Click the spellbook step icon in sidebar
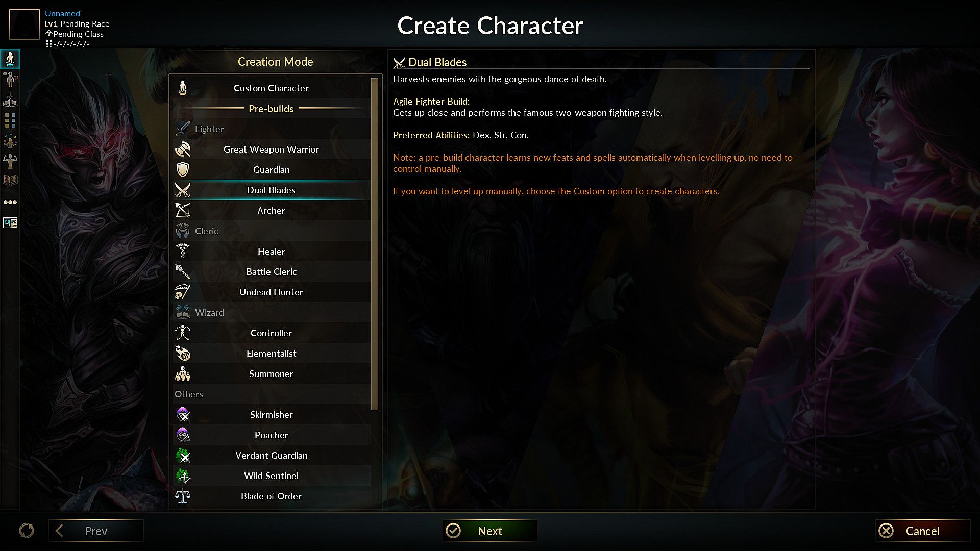This screenshot has height=551, width=980. coord(10,181)
